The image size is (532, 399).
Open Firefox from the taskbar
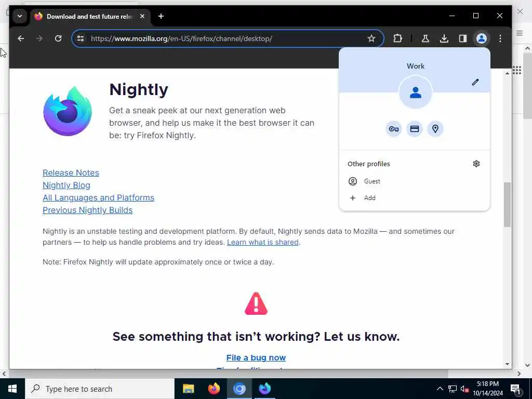point(214,389)
